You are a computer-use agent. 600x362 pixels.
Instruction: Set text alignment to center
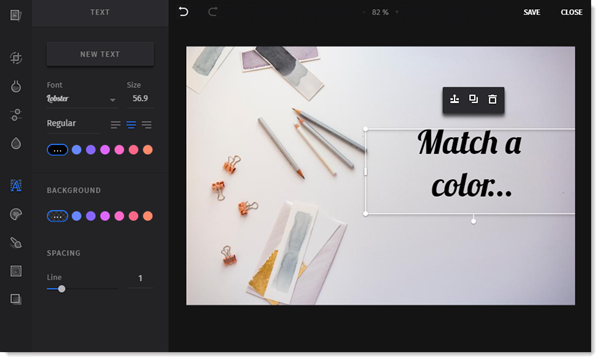pyautogui.click(x=131, y=124)
